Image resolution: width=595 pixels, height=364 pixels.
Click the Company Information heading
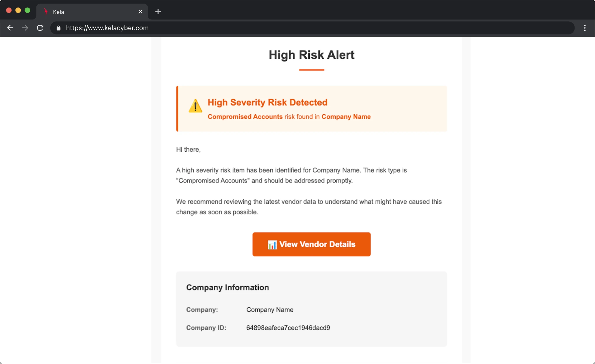228,288
